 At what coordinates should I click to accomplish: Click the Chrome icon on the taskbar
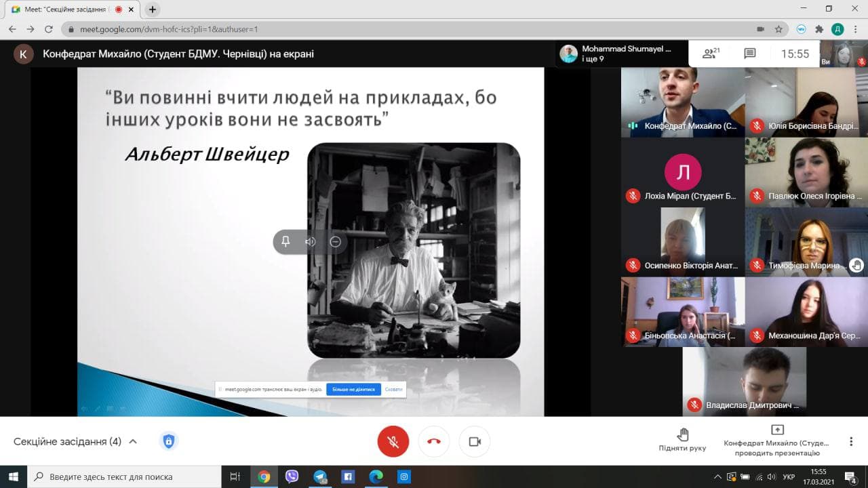pyautogui.click(x=264, y=476)
